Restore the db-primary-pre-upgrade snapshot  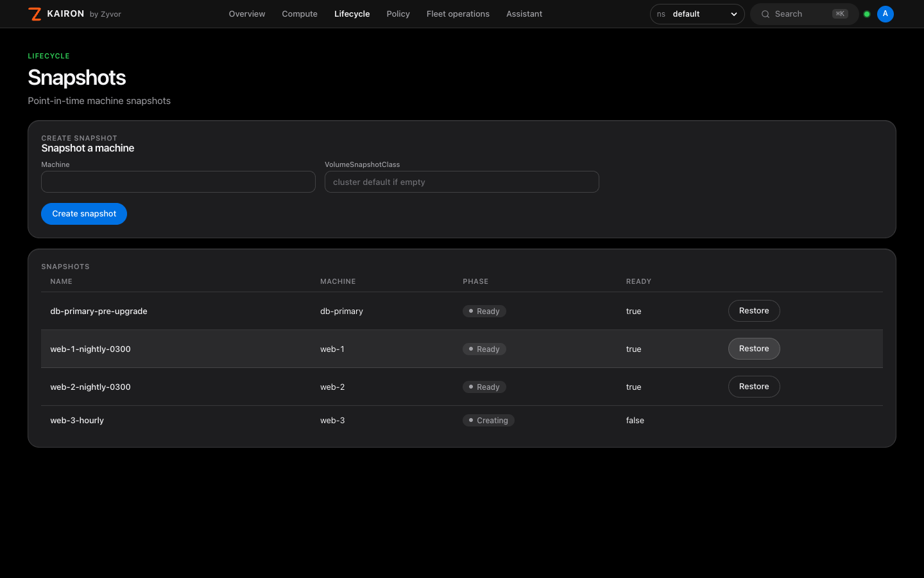[x=754, y=311]
